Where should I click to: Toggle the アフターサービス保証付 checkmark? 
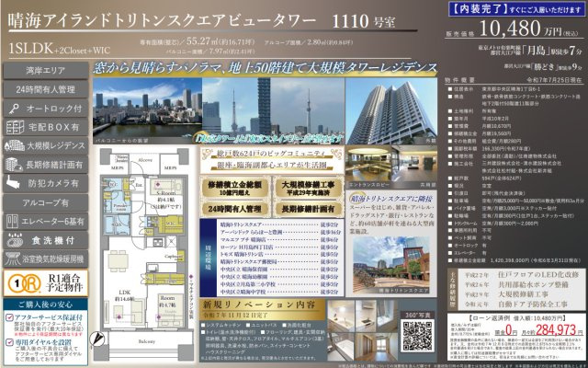[9, 317]
